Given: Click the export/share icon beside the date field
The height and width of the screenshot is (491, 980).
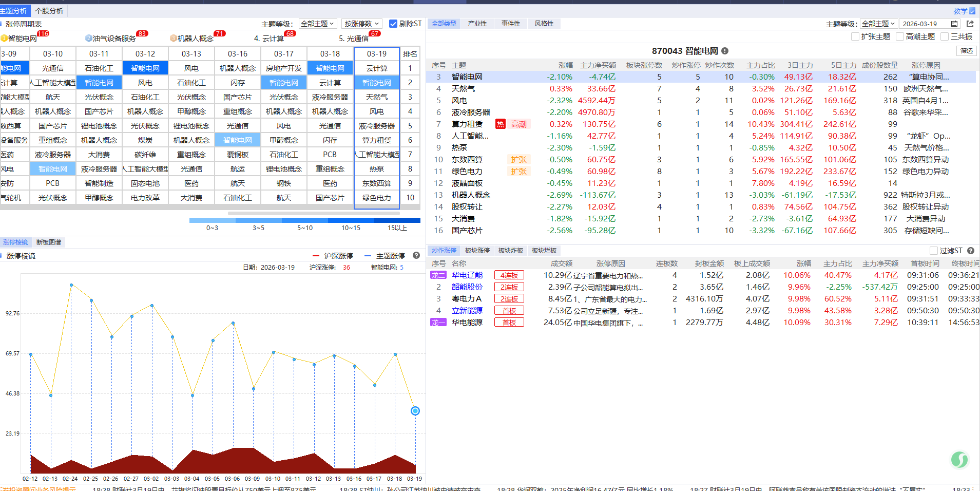Looking at the screenshot, I should [x=970, y=24].
